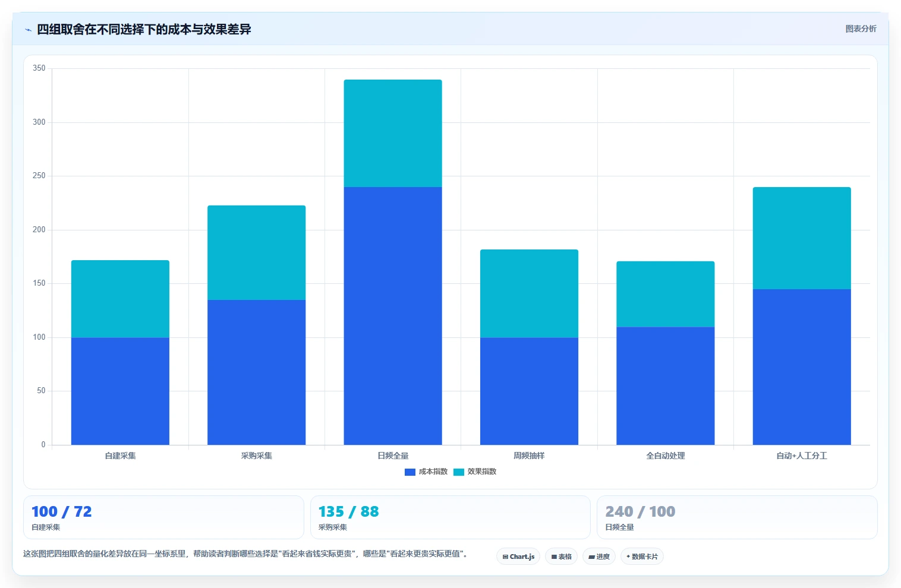Click the x-axis label 采购采集
The width and height of the screenshot is (901, 588).
click(x=256, y=456)
